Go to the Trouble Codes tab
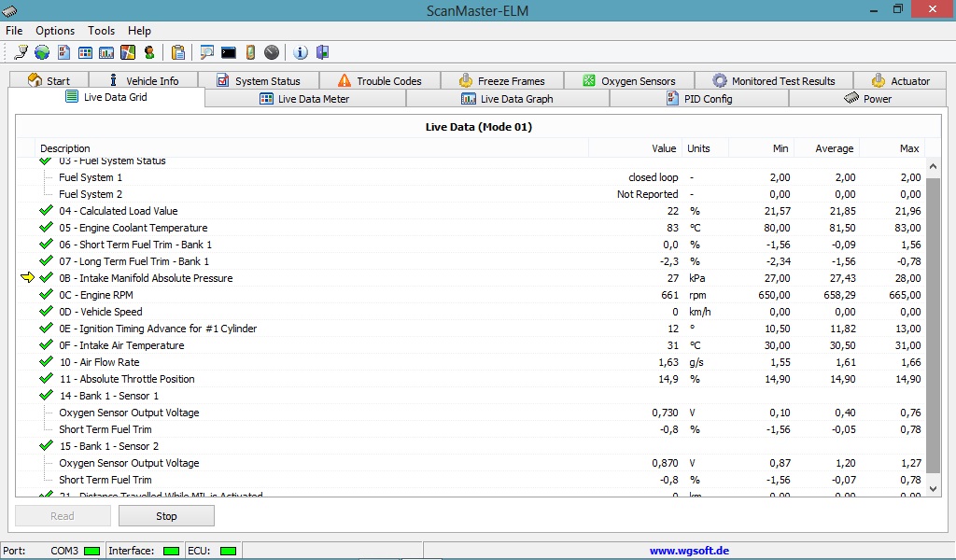The height and width of the screenshot is (560, 956). click(x=379, y=80)
